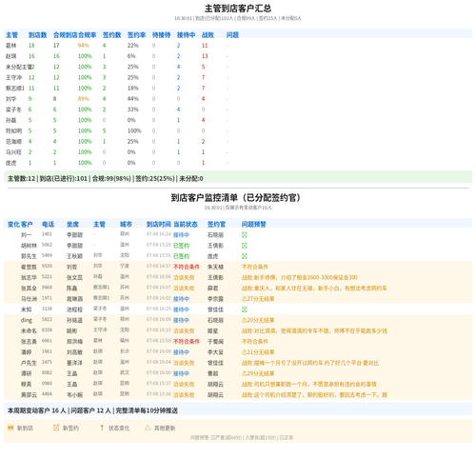The image size is (476, 459).
Task: Click the 不符合条件 status in the 9539 row
Action: [187, 267]
